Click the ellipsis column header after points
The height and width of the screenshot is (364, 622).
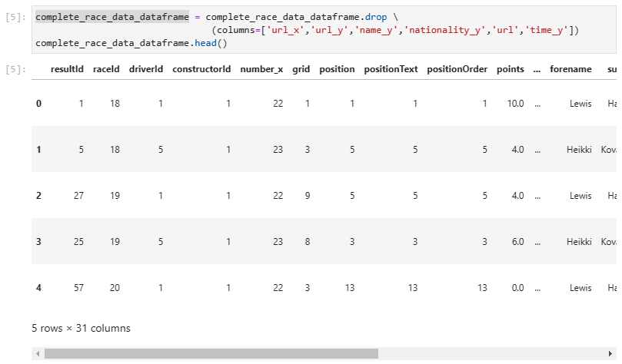tap(537, 69)
